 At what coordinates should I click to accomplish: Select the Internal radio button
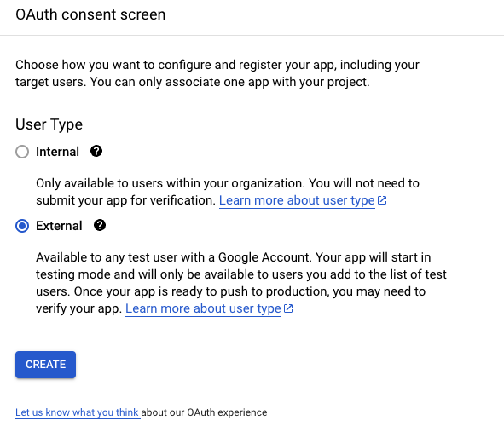(x=22, y=152)
